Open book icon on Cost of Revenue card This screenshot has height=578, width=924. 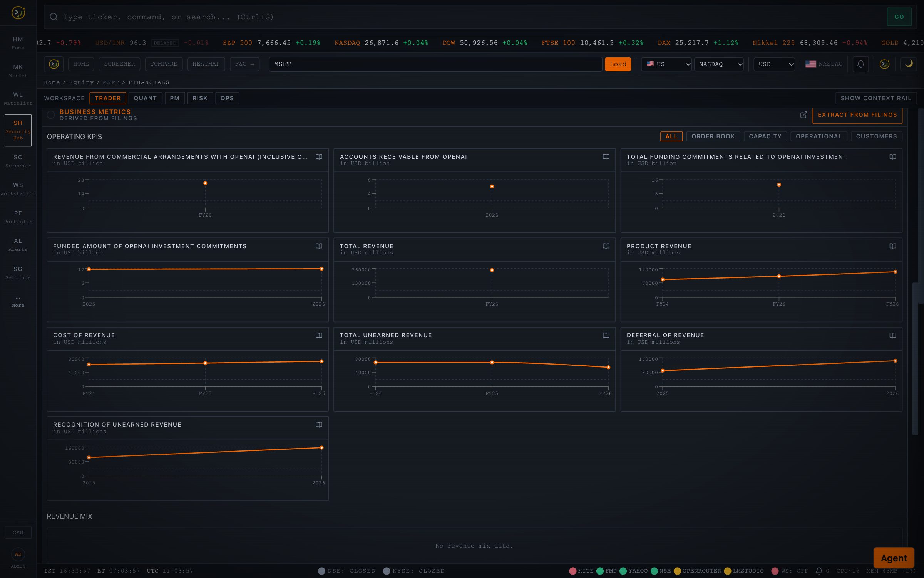[319, 336]
